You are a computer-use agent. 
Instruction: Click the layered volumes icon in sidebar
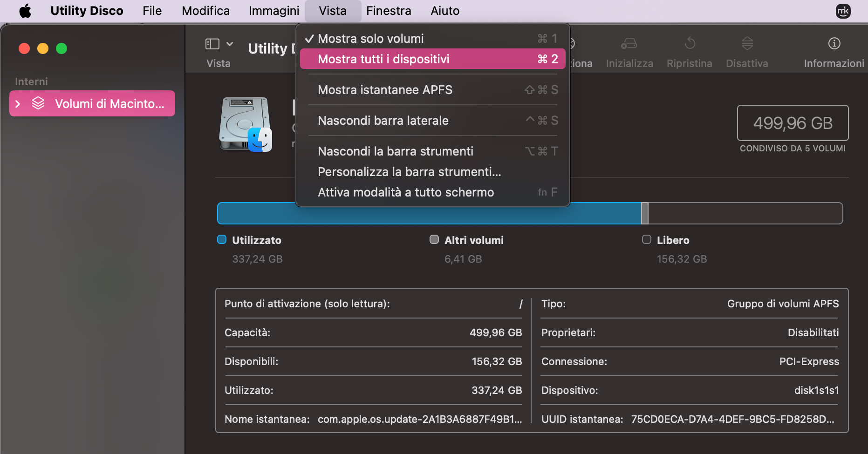pyautogui.click(x=38, y=103)
